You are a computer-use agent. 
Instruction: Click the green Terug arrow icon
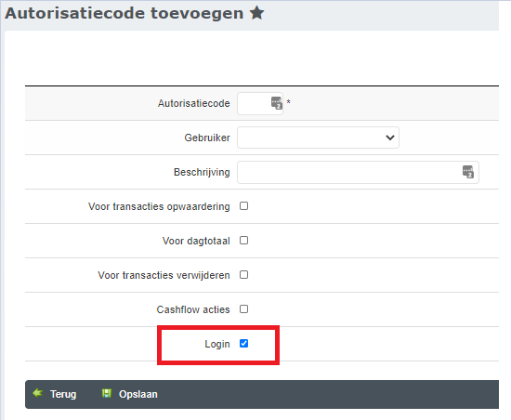pos(38,393)
